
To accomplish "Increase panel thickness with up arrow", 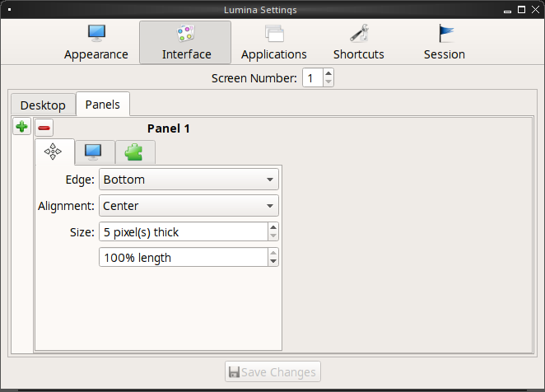I will coord(273,227).
